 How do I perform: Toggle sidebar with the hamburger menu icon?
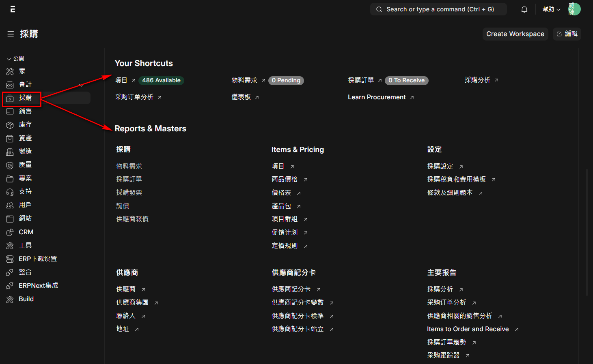11,34
